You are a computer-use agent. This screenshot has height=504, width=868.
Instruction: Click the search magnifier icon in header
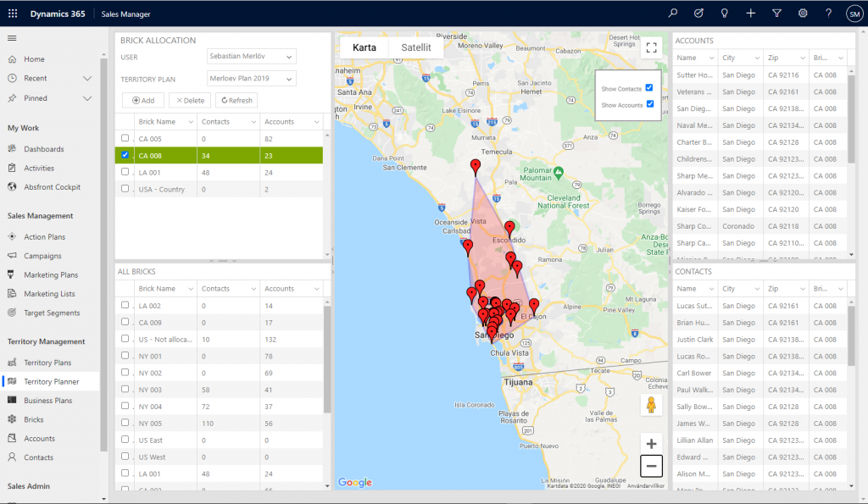point(672,14)
